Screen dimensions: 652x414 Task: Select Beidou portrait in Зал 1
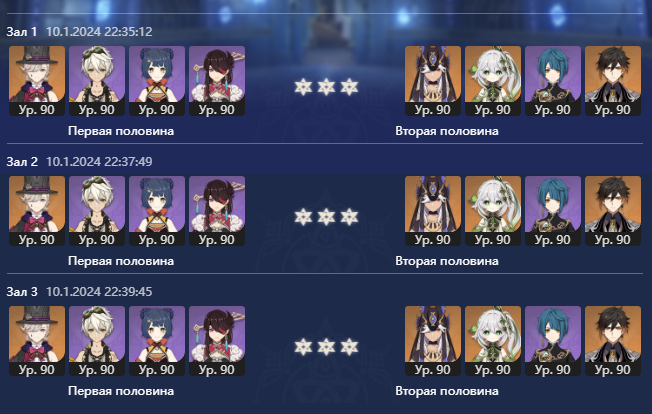point(217,81)
